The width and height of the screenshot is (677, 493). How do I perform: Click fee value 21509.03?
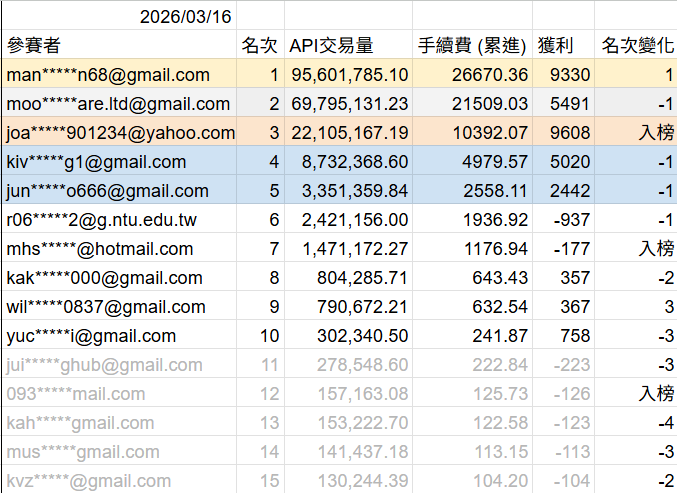[x=490, y=104]
